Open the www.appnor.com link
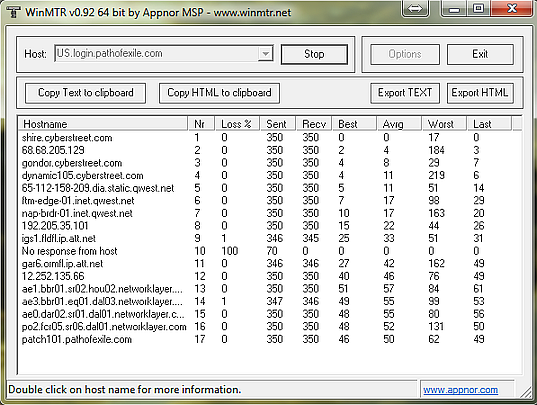The image size is (537, 405). (460, 390)
